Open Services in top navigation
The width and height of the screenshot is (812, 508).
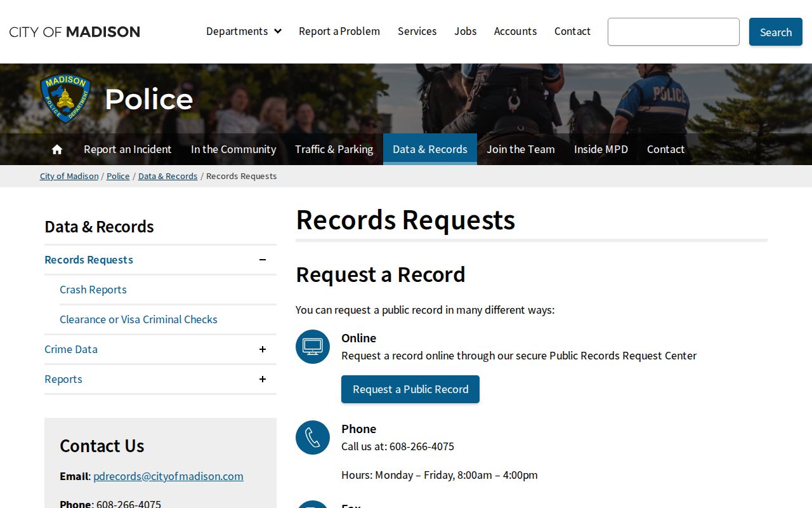point(417,31)
